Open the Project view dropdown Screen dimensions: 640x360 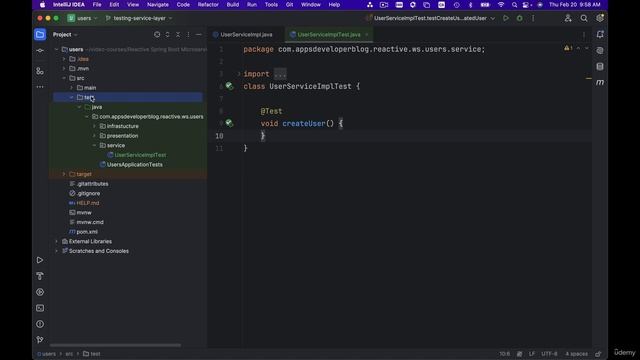65,35
